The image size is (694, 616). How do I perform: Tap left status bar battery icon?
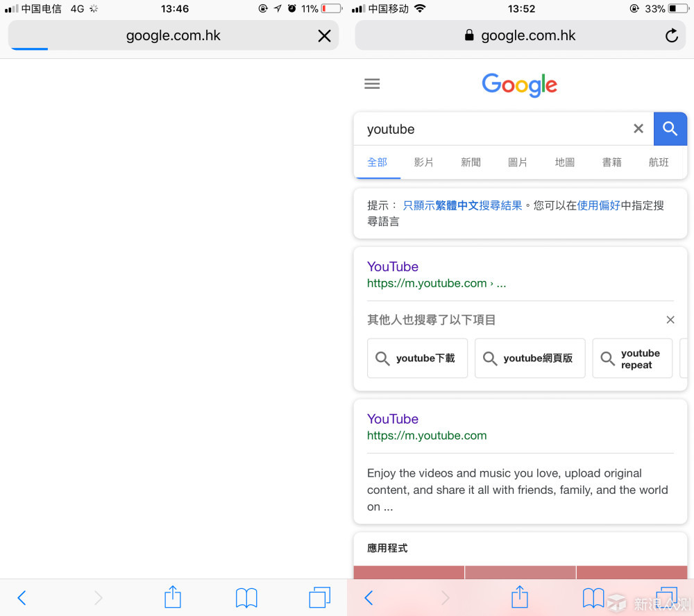[332, 8]
